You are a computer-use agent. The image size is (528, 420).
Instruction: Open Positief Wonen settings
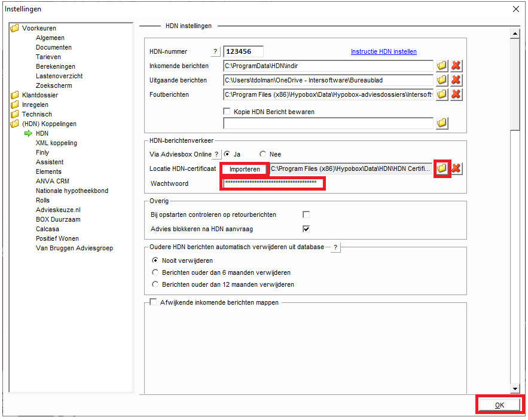tap(57, 238)
